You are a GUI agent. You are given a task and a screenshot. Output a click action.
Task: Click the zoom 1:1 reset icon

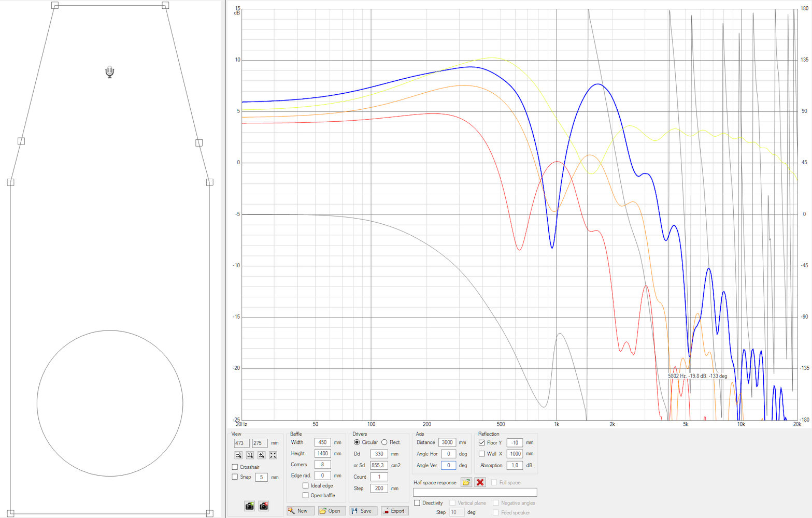(x=250, y=455)
